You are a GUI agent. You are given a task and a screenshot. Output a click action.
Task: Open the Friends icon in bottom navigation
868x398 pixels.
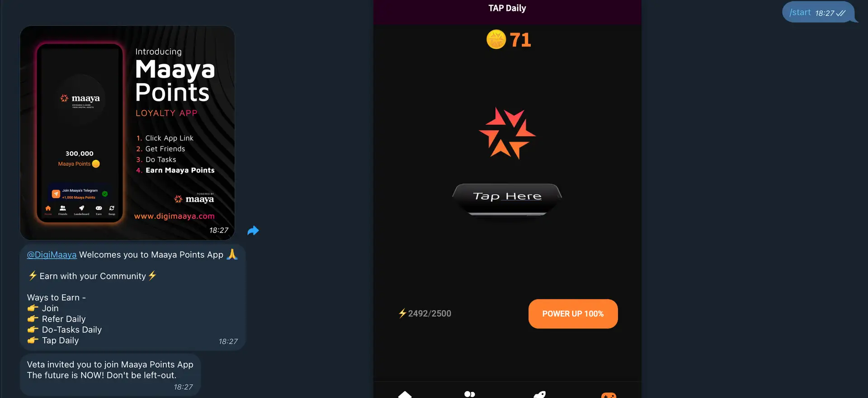[470, 394]
